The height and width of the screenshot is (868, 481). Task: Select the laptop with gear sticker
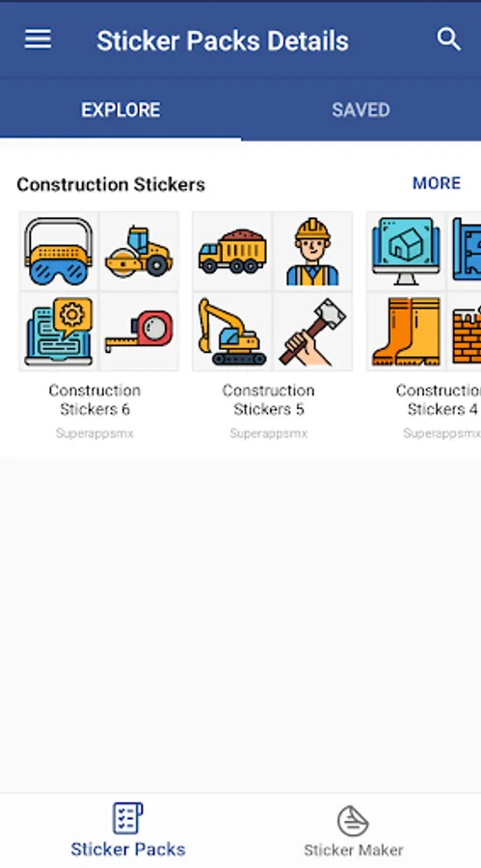pyautogui.click(x=59, y=331)
